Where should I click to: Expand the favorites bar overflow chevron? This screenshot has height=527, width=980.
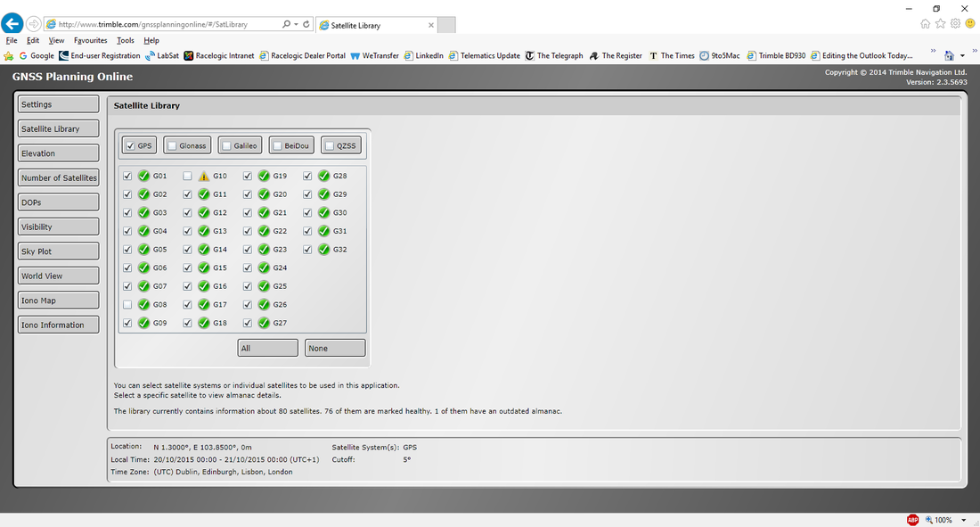click(933, 52)
